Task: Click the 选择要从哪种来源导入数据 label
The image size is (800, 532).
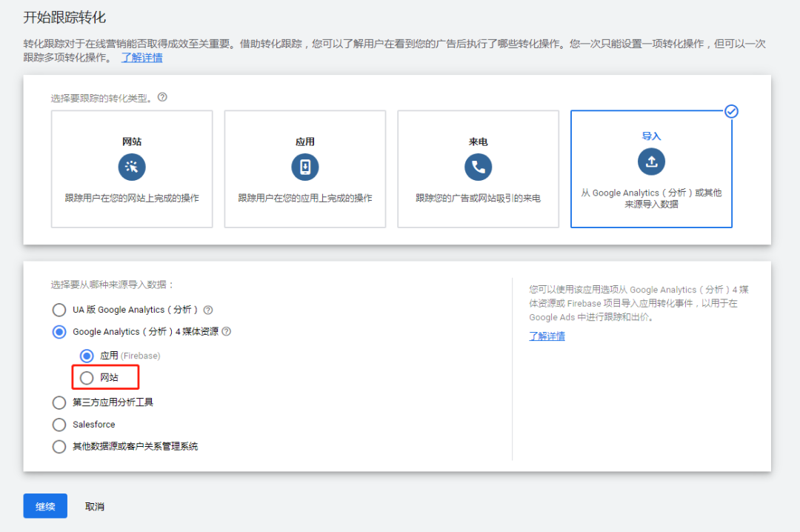Action: coord(113,285)
